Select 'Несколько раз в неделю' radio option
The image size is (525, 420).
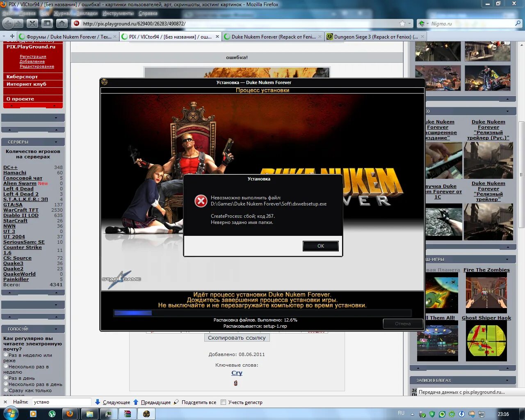[6, 366]
